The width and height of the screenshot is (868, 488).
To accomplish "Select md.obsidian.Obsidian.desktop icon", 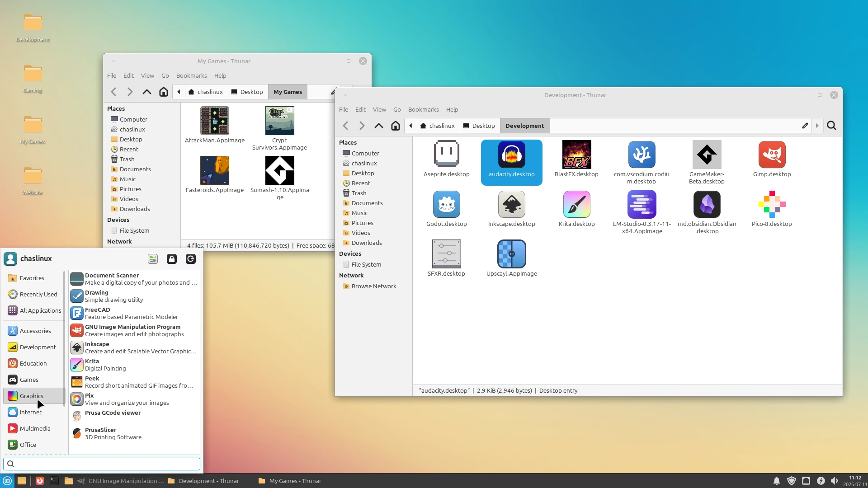I will pyautogui.click(x=707, y=204).
